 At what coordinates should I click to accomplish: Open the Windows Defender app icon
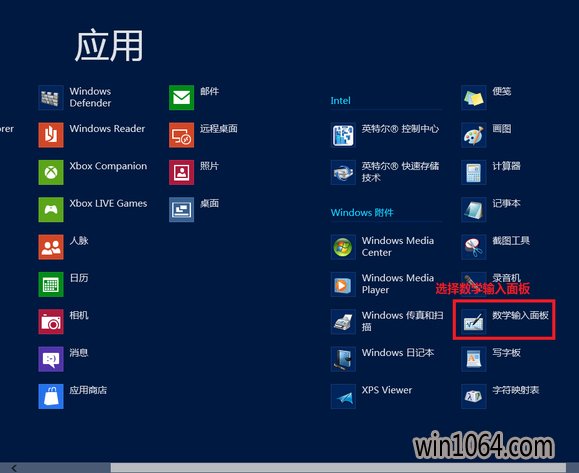tap(51, 97)
